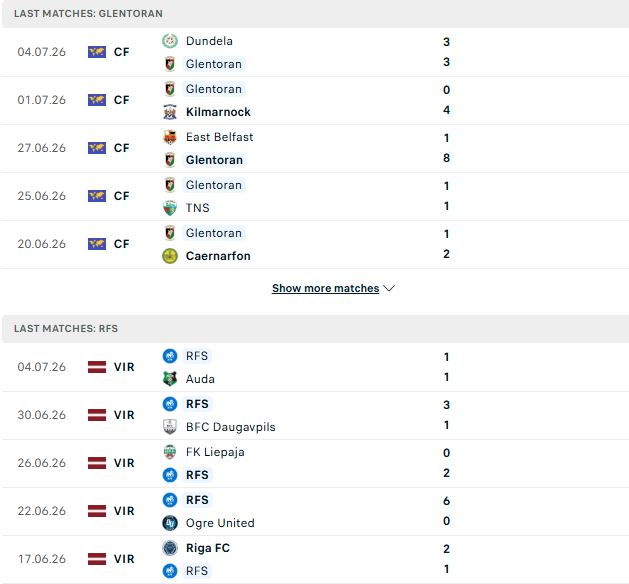The width and height of the screenshot is (629, 584).
Task: Click the Latvia flag on 04.07.26 row
Action: tap(97, 367)
